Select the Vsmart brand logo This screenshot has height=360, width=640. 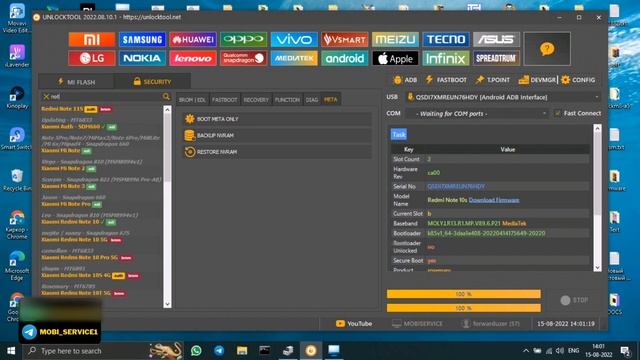point(344,40)
